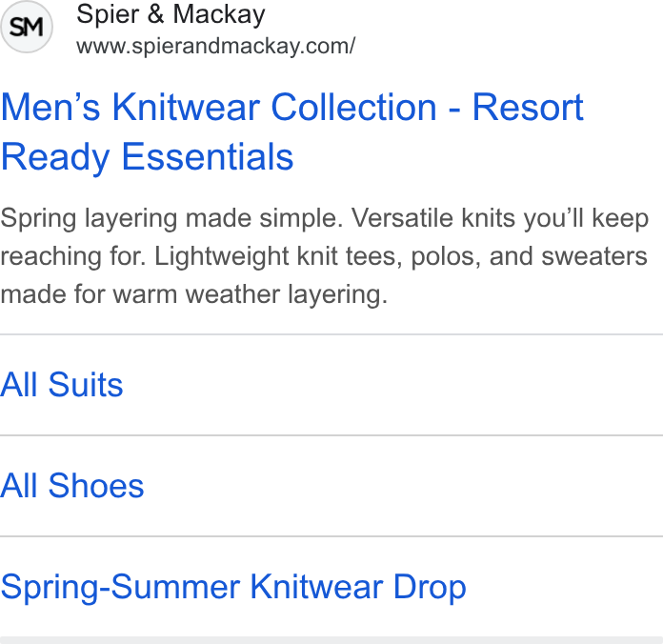Click the "Ready Essentials" headline line

tap(147, 157)
